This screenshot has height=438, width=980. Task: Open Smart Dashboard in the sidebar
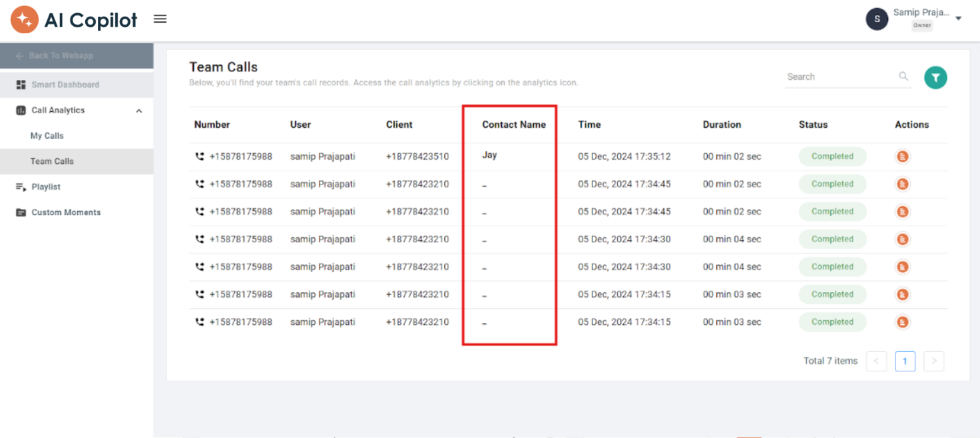point(77,85)
